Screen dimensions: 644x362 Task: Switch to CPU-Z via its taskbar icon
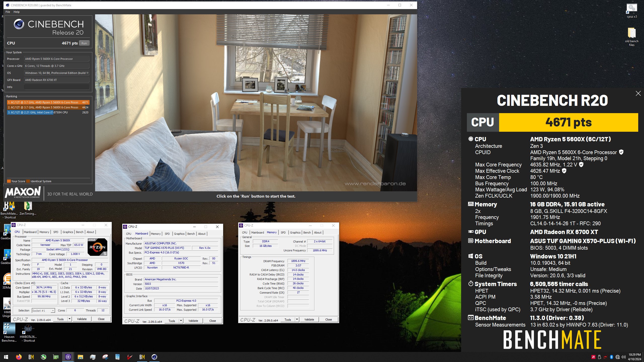[x=68, y=357]
